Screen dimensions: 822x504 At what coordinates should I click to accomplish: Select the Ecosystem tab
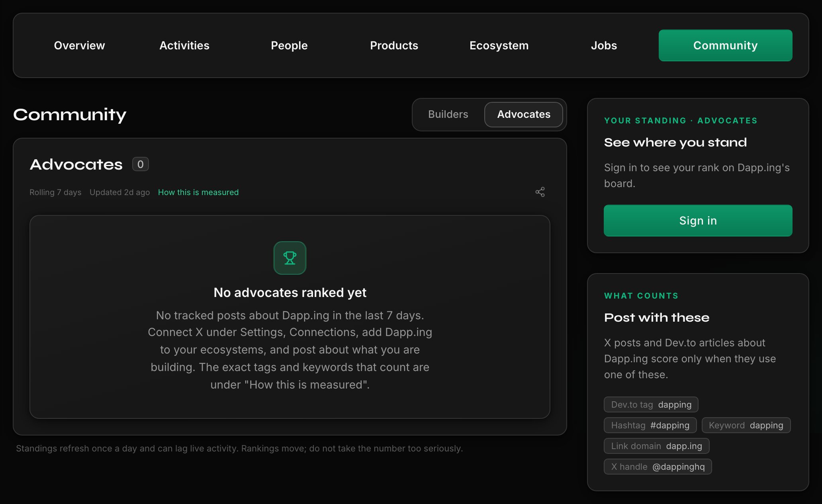tap(499, 45)
